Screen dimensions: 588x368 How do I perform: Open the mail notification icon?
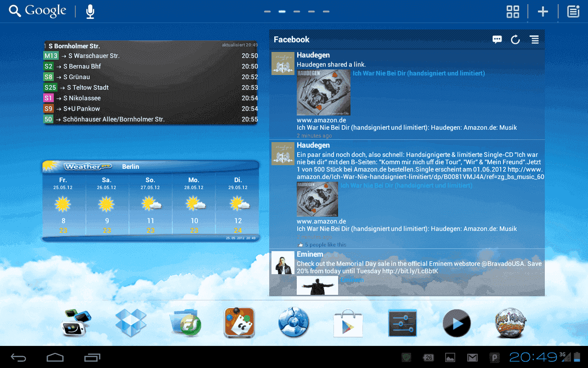(x=472, y=357)
